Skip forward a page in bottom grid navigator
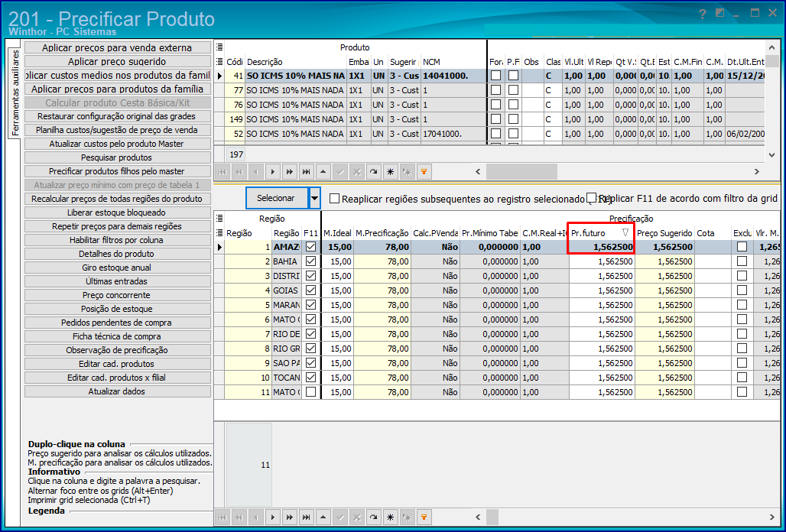The height and width of the screenshot is (532, 786). click(x=289, y=517)
